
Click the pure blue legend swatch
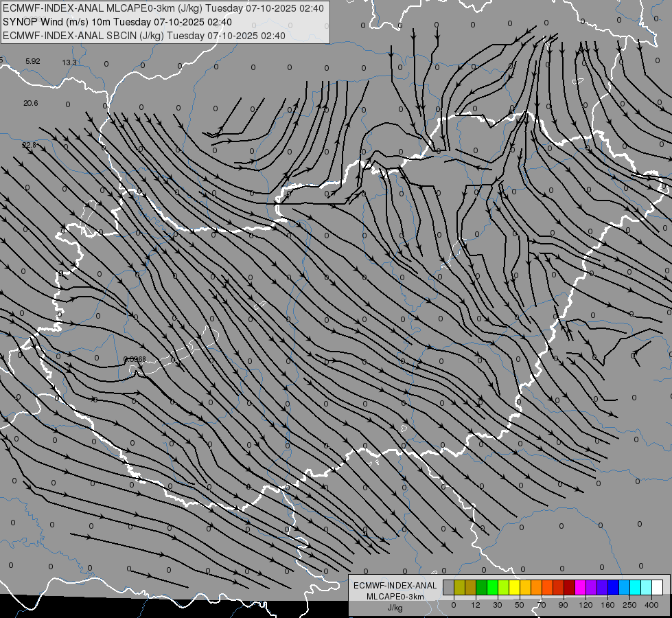(613, 587)
